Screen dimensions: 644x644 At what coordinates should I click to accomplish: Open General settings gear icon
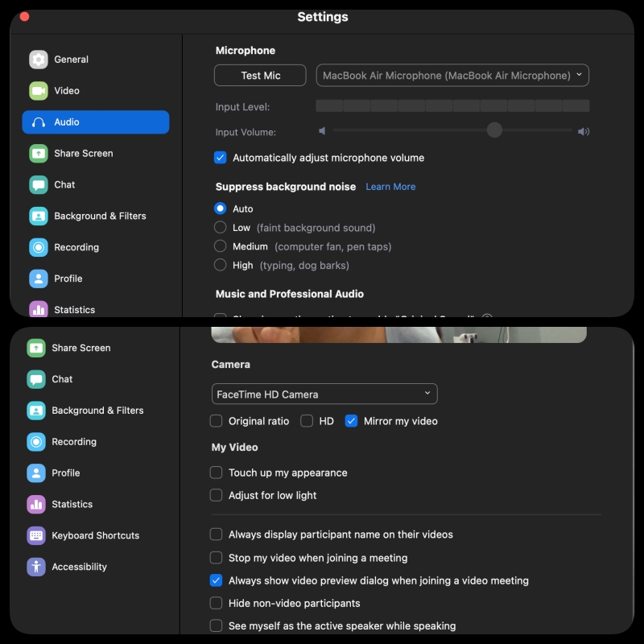(38, 60)
